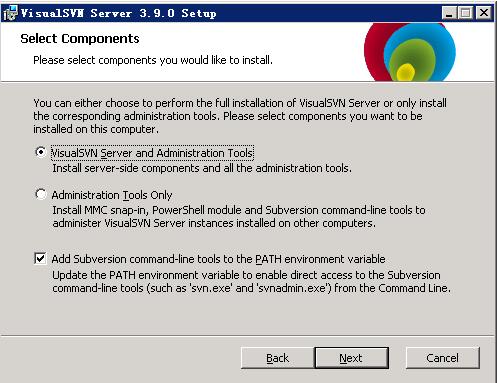Click the 'Install MMC snap-in' description text
The image size is (497, 383).
point(239,217)
